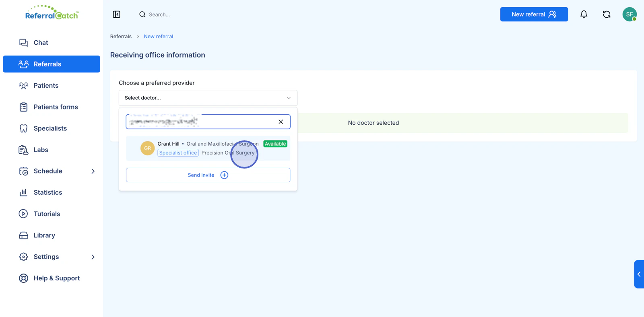644x317 pixels.
Task: Click the Schedule calendar icon
Action: [23, 171]
